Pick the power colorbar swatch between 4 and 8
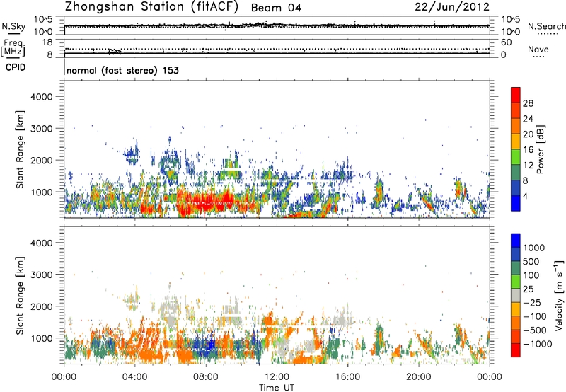This screenshot has width=566, height=392. (x=516, y=188)
